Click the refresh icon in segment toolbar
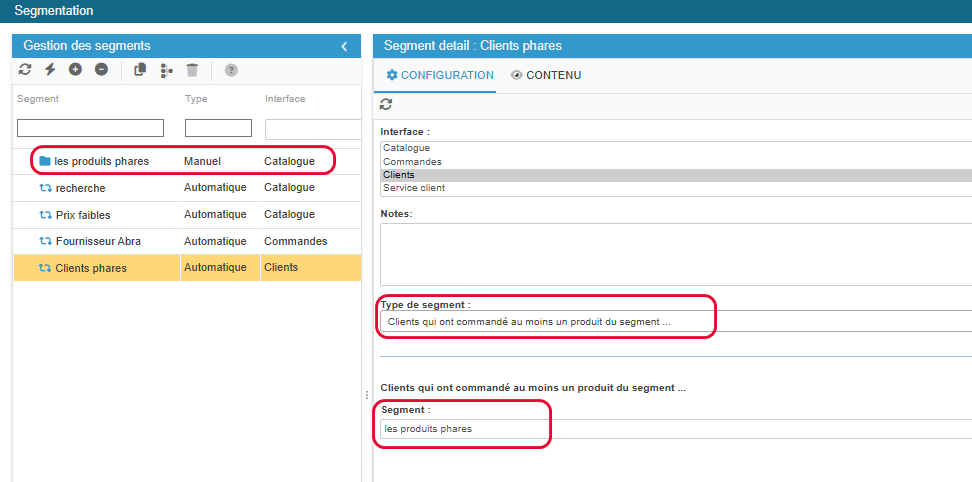 (25, 69)
